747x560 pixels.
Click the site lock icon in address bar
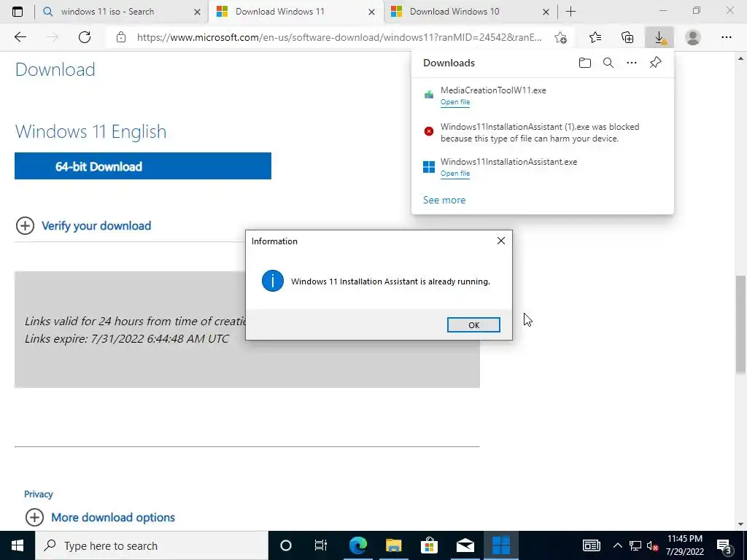(121, 37)
